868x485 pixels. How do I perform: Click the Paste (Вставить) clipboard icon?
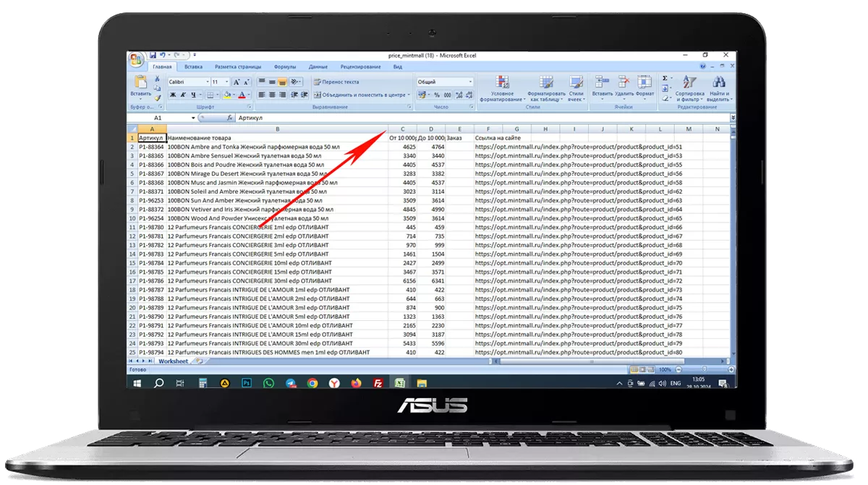[x=140, y=82]
